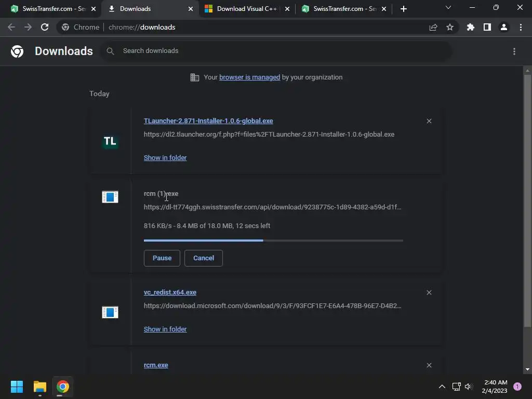
Task: Toggle the Chrome side panel icon
Action: click(x=487, y=27)
